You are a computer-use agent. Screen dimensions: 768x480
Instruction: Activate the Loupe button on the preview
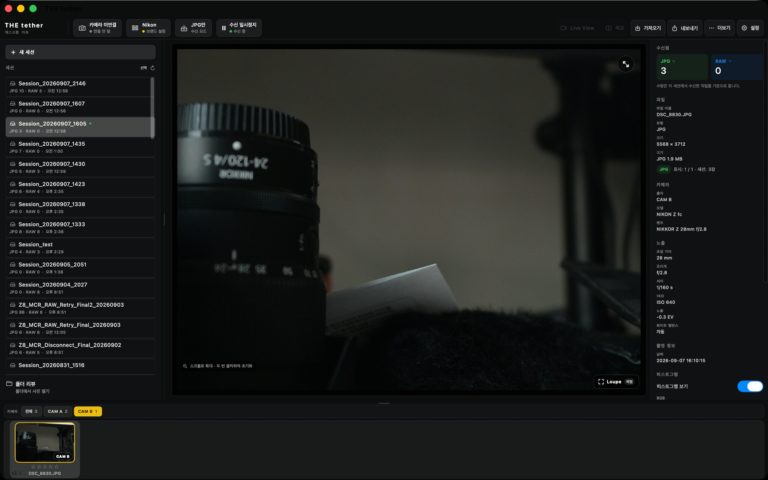616,382
